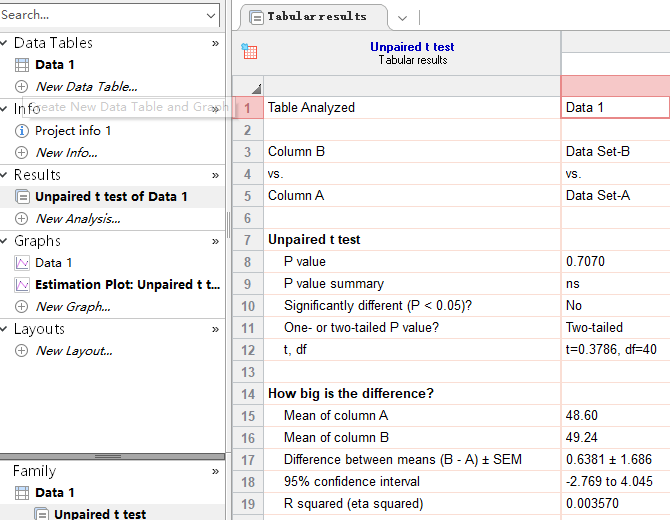Open the Data Tables section double-chevron menu

(x=215, y=43)
